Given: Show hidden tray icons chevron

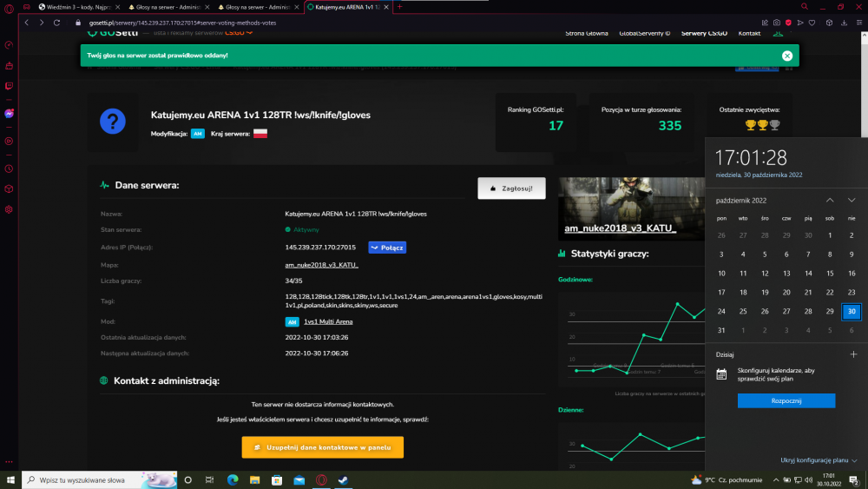Looking at the screenshot, I should 776,480.
